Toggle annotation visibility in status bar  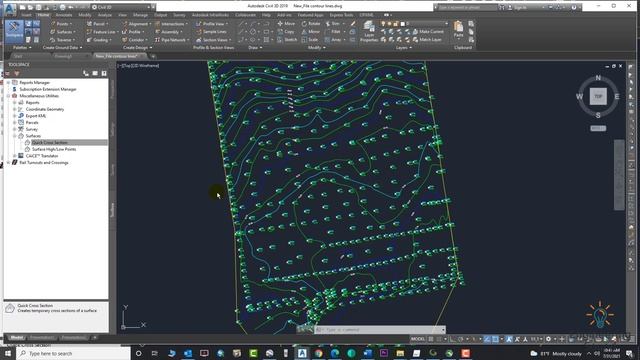[509, 339]
